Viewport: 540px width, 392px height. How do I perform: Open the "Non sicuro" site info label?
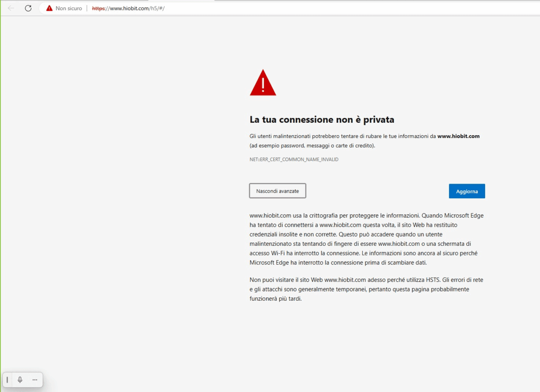68,8
